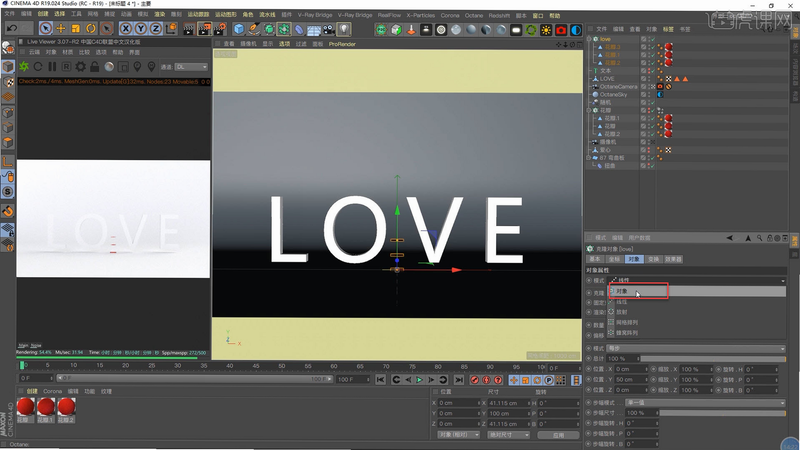Open the 每步 mode dropdown

click(x=696, y=348)
